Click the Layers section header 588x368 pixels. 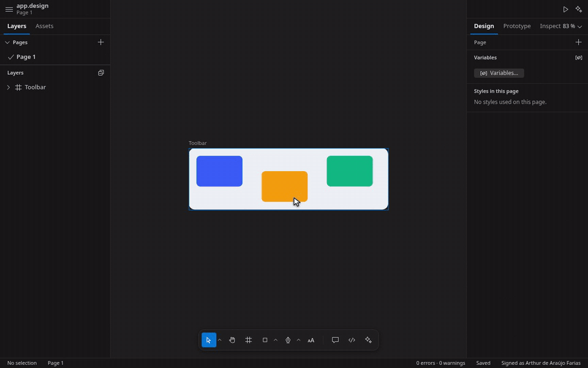(x=15, y=73)
